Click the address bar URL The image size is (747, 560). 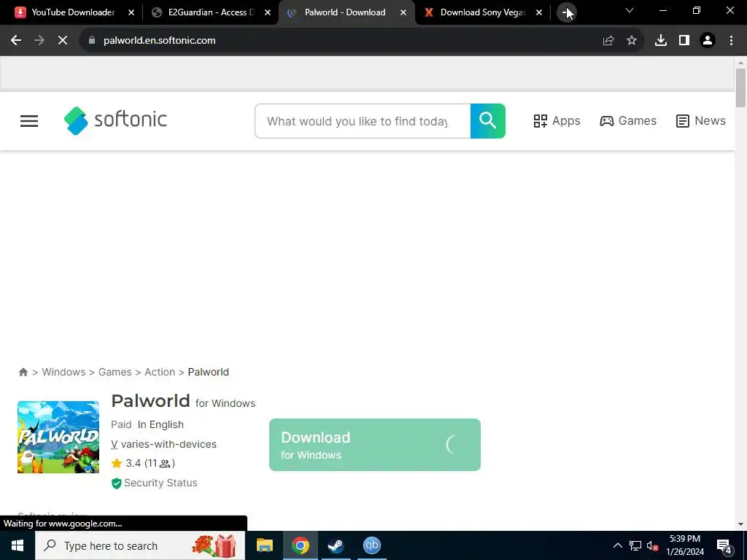(x=160, y=41)
